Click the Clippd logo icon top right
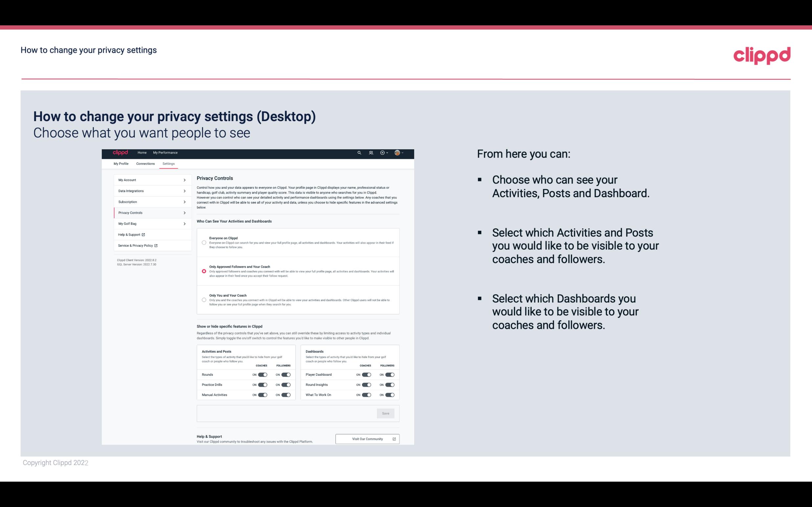 click(x=762, y=55)
